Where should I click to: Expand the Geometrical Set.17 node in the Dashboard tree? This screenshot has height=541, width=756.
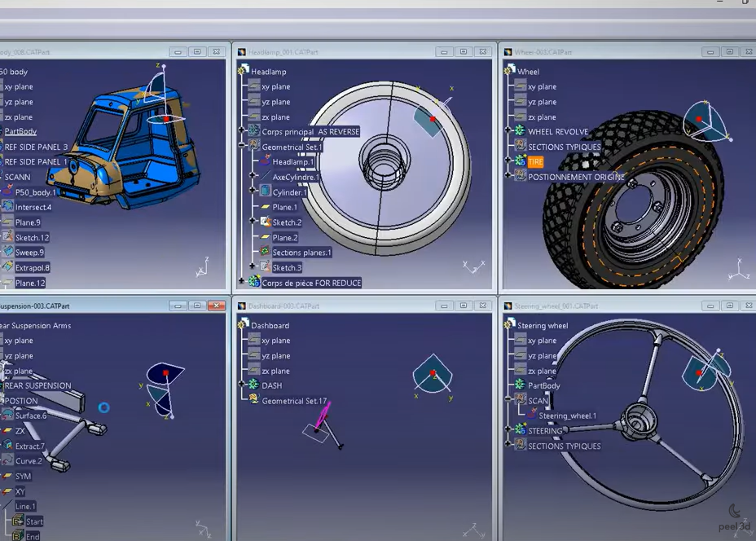(242, 400)
